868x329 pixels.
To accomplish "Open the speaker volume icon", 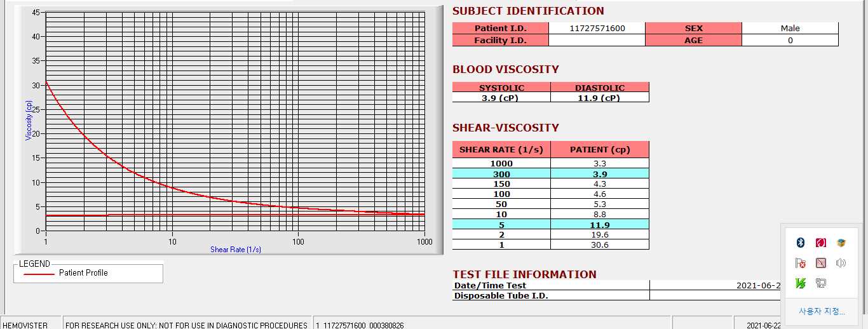I will 841,263.
